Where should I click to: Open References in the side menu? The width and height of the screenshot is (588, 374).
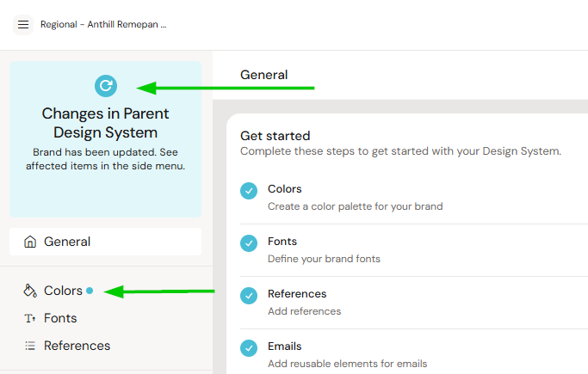(x=77, y=346)
